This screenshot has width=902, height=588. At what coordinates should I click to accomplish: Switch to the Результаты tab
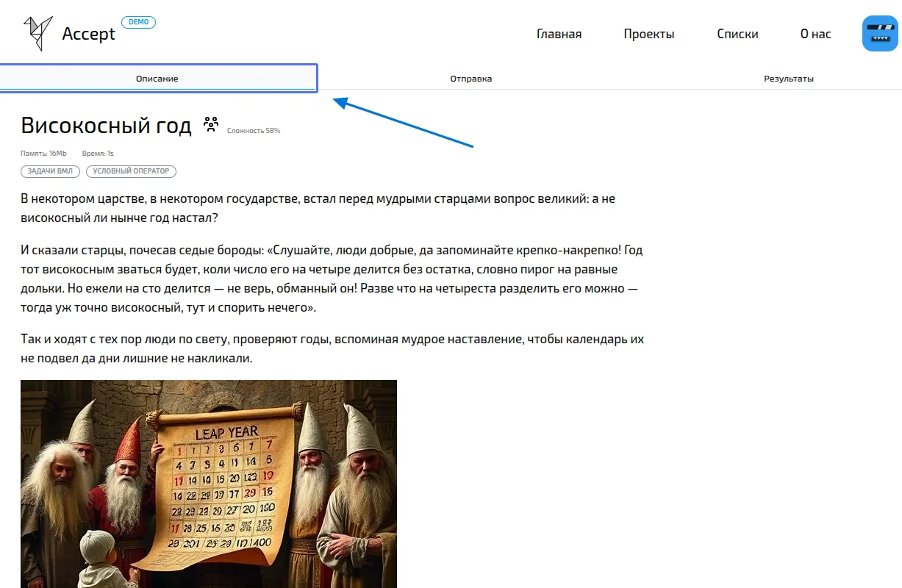pyautogui.click(x=789, y=78)
